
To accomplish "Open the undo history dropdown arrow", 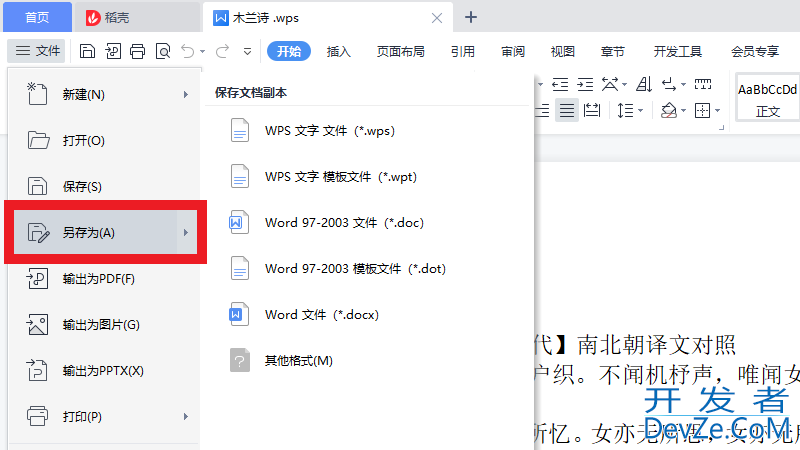I will tap(203, 52).
